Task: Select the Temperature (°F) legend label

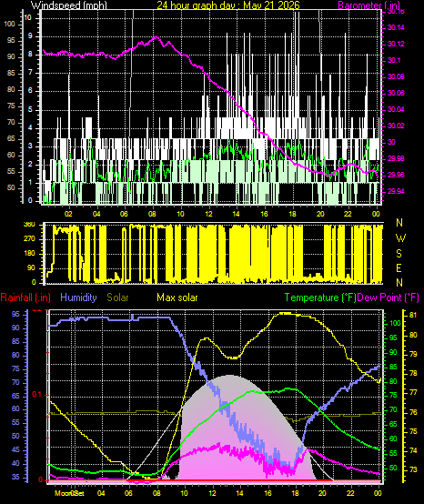Action: [320, 297]
